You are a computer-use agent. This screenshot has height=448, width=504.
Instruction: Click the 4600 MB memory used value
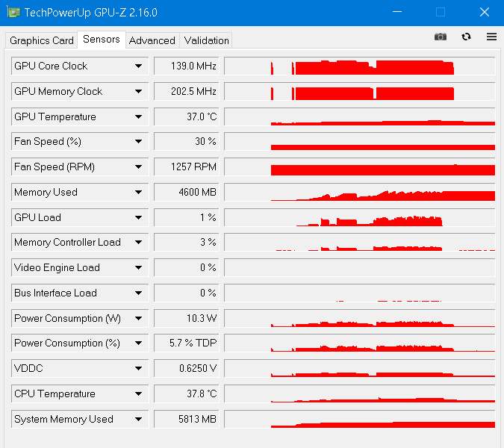[x=187, y=192]
